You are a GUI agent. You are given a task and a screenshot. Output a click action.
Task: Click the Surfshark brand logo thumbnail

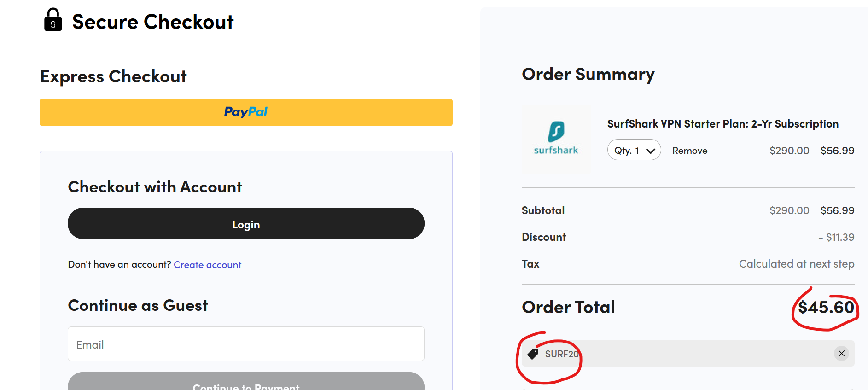(x=556, y=138)
